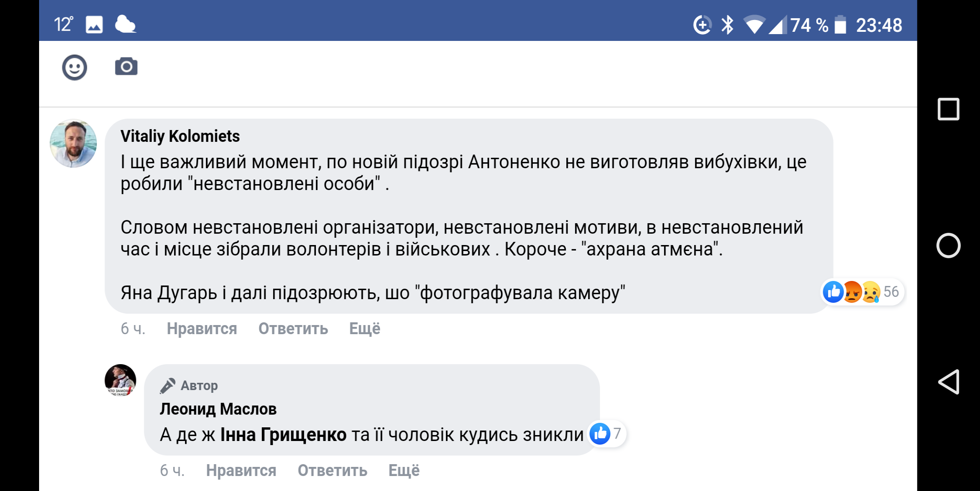Expand Ещё options under Маслов's reply
The height and width of the screenshot is (491, 980).
click(x=404, y=471)
